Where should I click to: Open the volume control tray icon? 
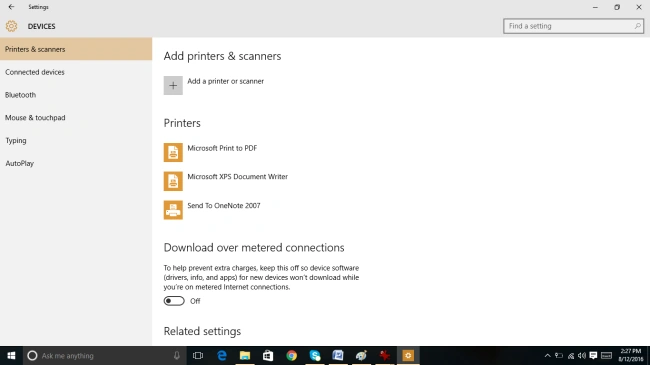[582, 355]
